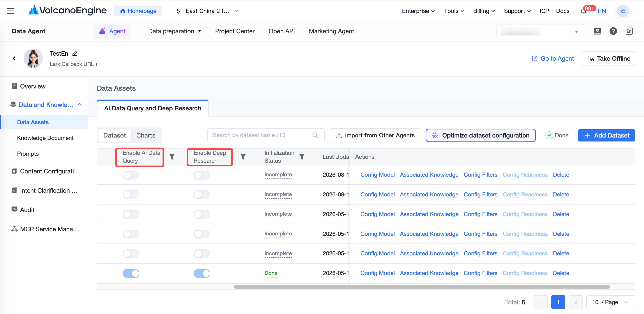Open the blurred project selector dropdown
Screen dimensions: 644x314
coord(541,31)
